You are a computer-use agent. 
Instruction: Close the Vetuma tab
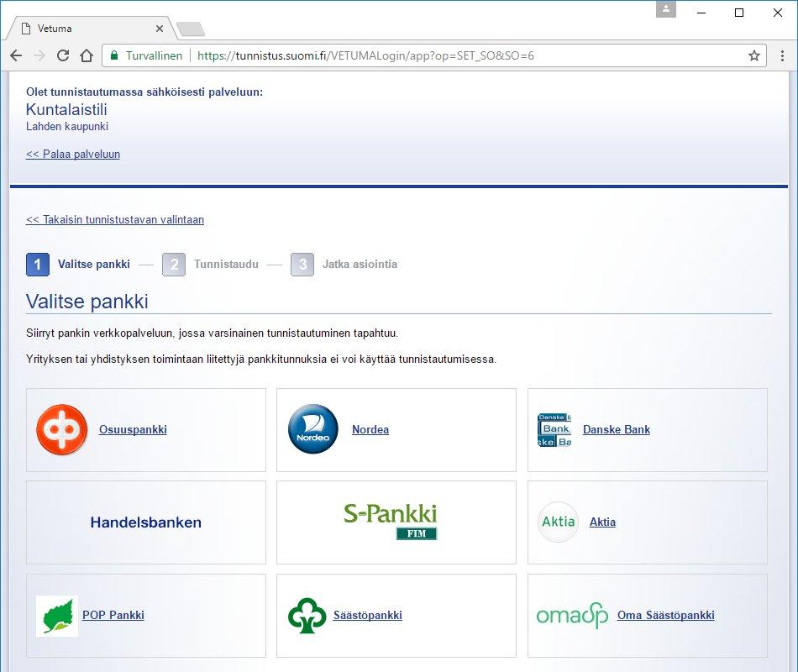tap(160, 29)
